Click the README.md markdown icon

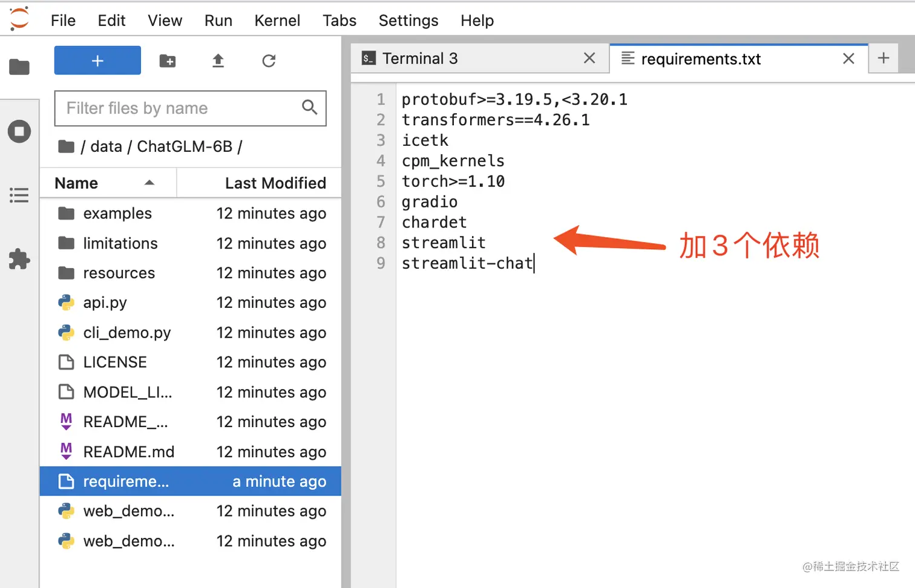coord(66,451)
